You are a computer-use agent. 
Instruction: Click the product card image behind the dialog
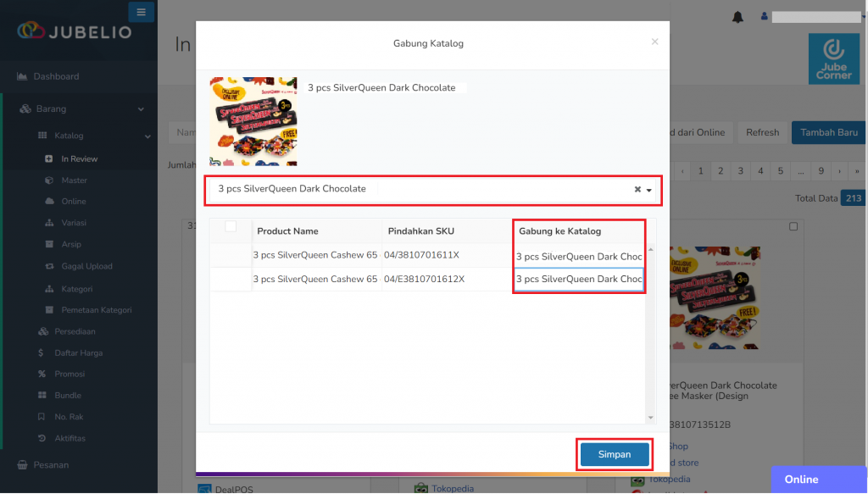point(715,297)
